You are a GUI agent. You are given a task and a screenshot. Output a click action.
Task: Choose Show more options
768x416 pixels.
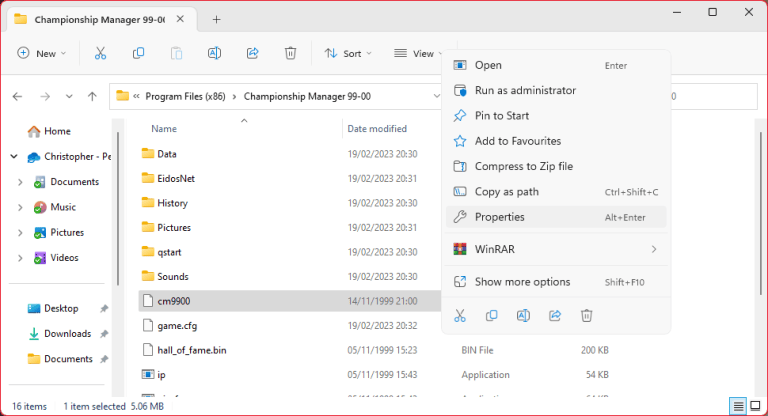pos(556,282)
